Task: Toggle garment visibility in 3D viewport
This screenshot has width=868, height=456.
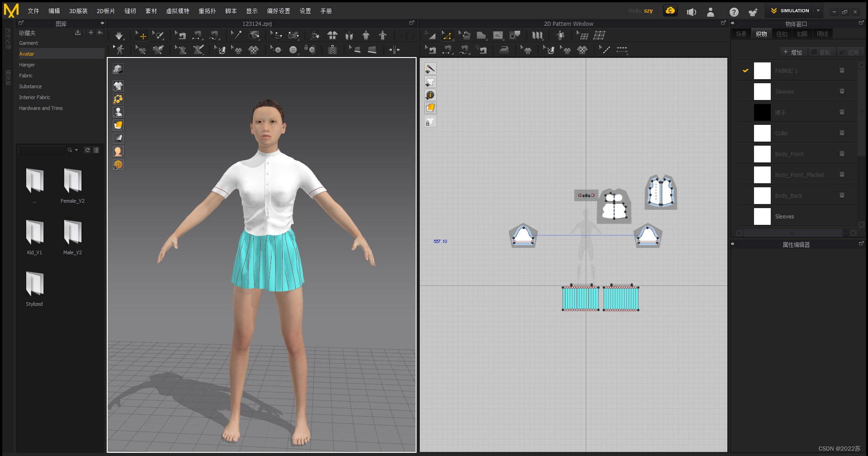Action: 118,86
